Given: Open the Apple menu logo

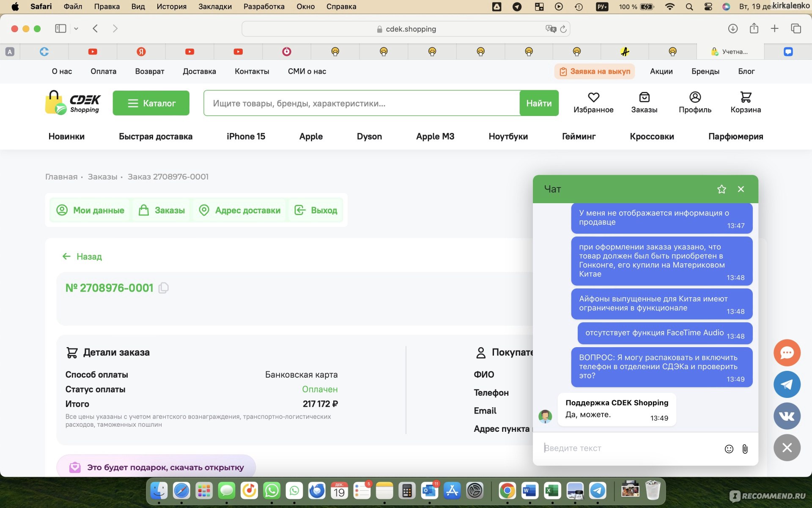Looking at the screenshot, I should [x=15, y=6].
